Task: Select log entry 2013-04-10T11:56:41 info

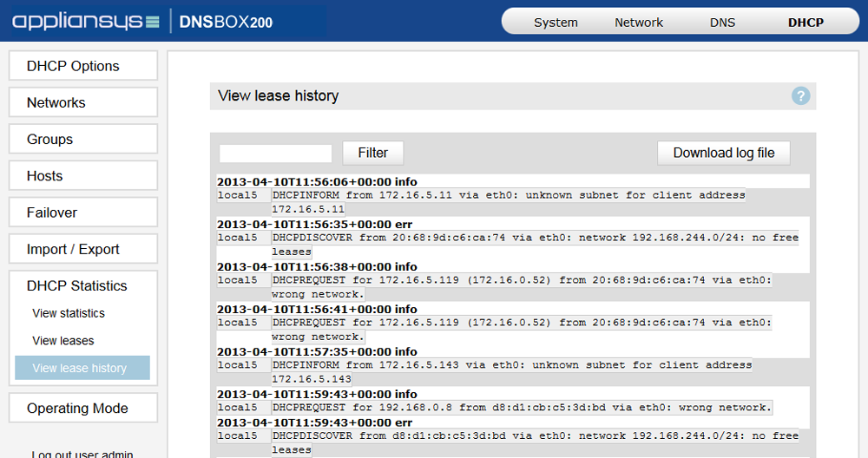Action: 317,309
